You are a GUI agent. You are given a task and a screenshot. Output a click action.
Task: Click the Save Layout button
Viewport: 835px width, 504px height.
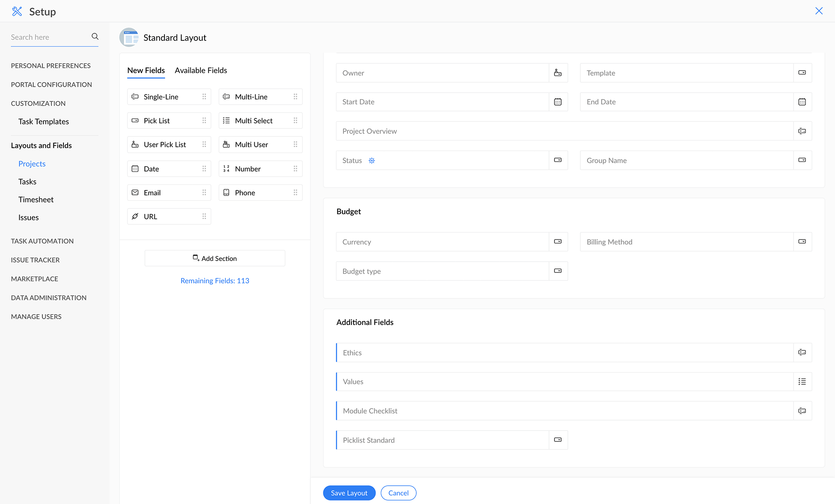coord(349,493)
